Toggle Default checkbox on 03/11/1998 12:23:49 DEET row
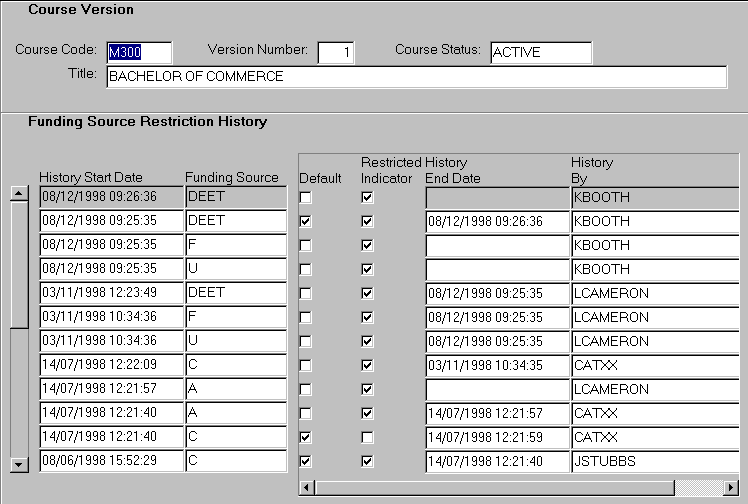 306,294
